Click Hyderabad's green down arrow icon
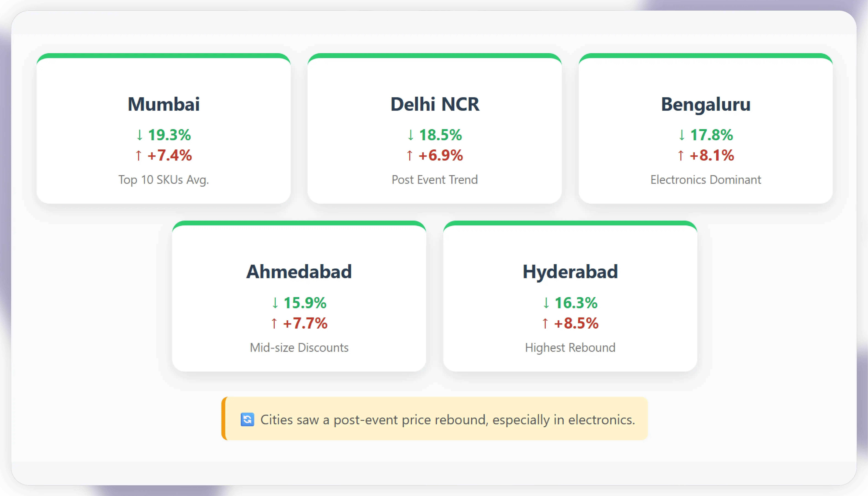This screenshot has width=868, height=496. 546,302
